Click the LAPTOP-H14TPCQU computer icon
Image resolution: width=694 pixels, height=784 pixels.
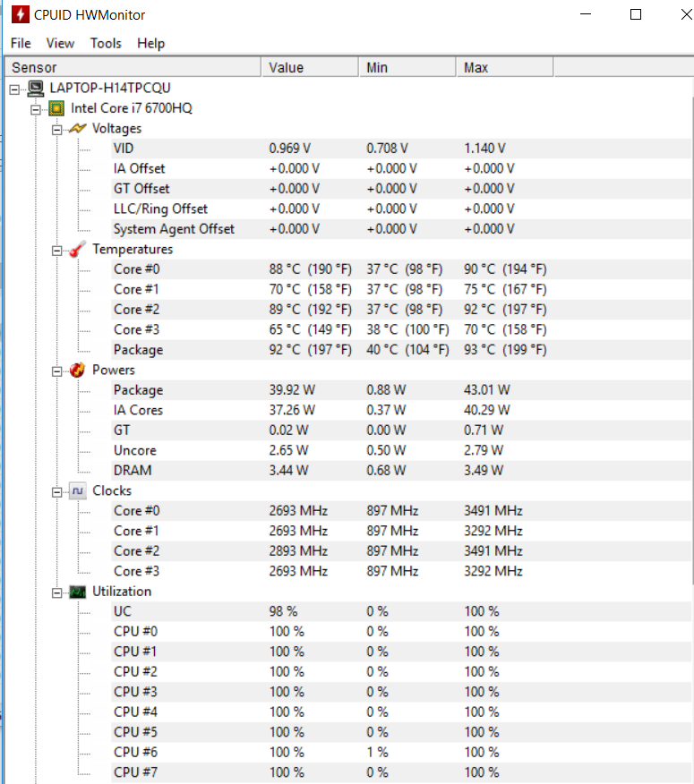[x=36, y=89]
